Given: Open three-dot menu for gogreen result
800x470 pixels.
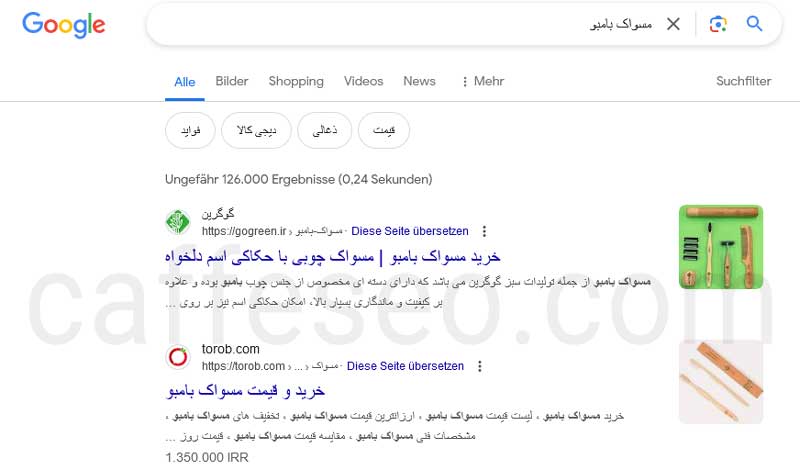Looking at the screenshot, I should [x=484, y=231].
